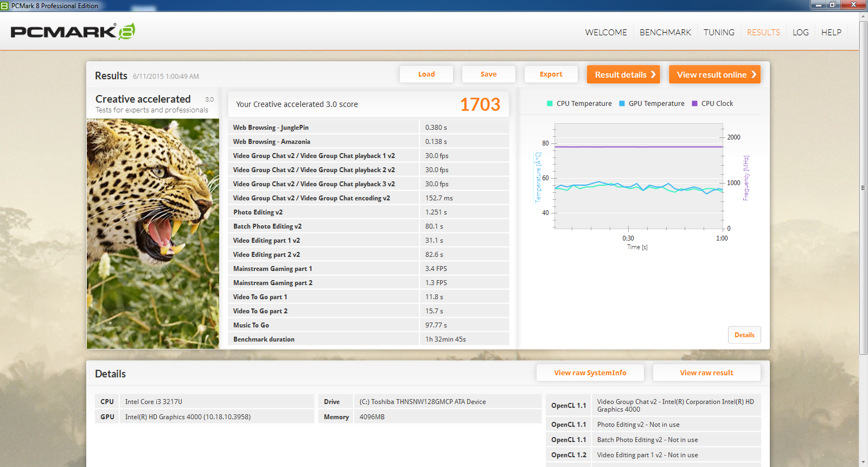The height and width of the screenshot is (467, 868).
Task: Click the Toshiba drive device value
Action: point(423,402)
